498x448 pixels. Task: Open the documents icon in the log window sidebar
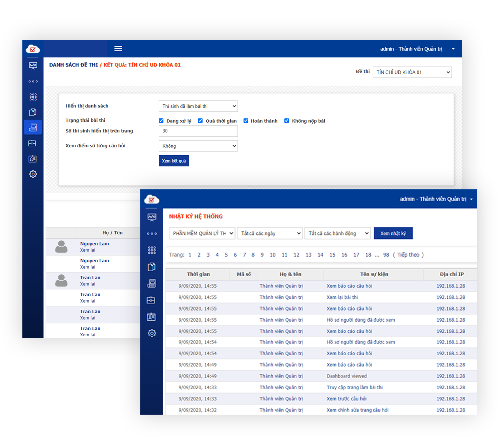click(152, 267)
